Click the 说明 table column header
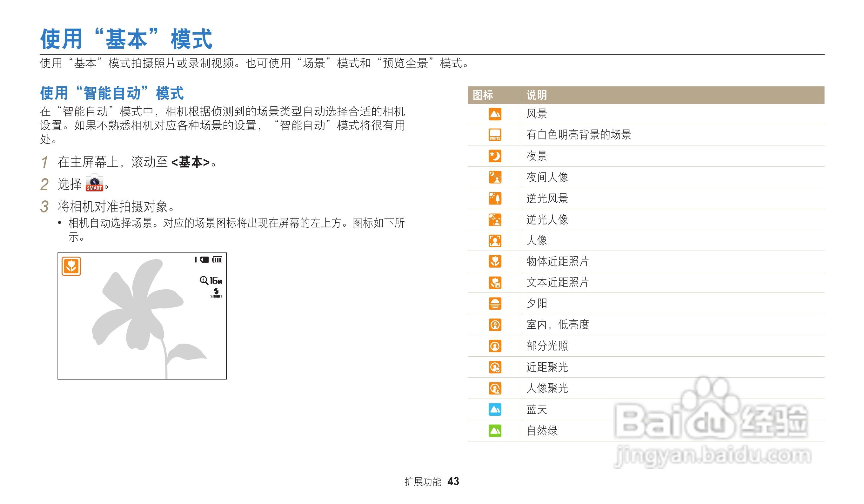Image resolution: width=864 pixels, height=504 pixels. point(537,95)
